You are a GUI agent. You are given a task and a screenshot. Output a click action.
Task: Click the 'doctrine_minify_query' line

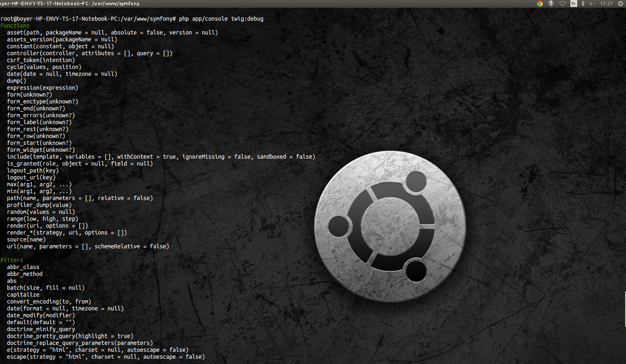(x=41, y=329)
